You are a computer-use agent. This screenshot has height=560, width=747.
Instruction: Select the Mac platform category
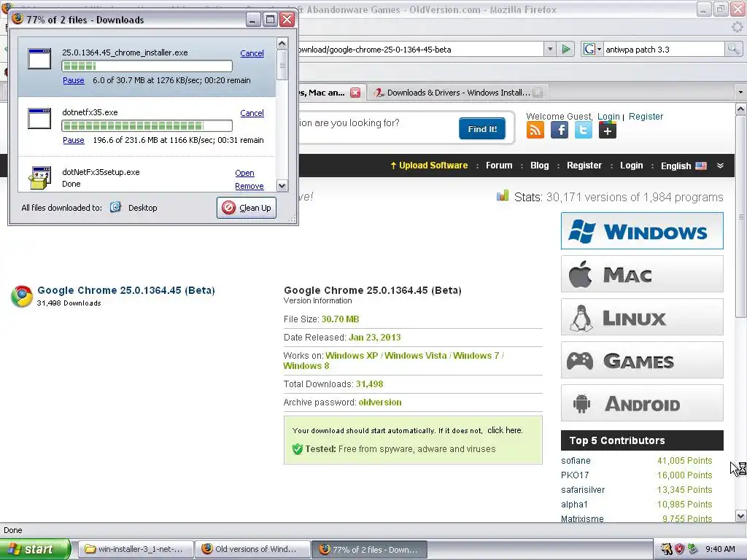(642, 274)
